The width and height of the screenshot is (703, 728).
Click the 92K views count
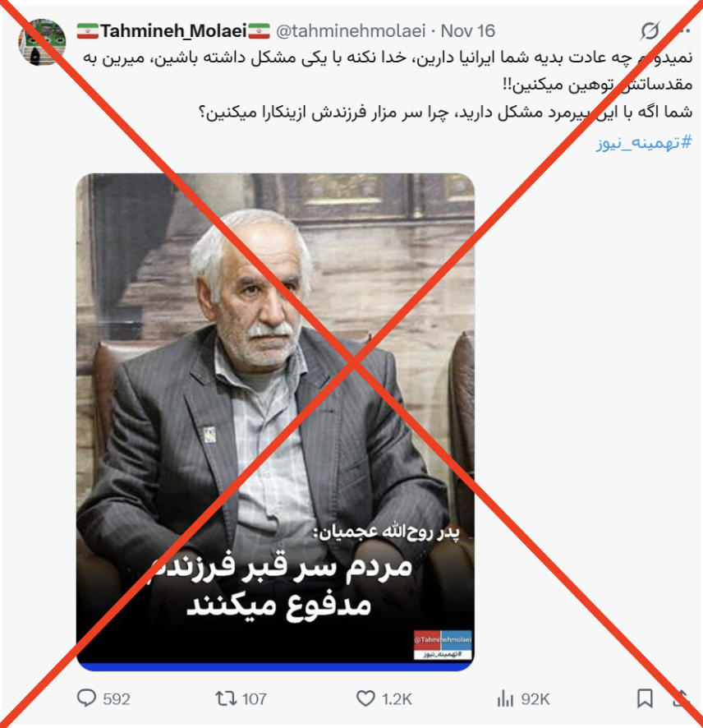[x=535, y=698]
